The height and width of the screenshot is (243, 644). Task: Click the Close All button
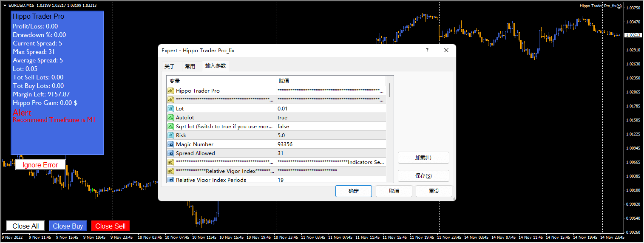click(x=26, y=226)
